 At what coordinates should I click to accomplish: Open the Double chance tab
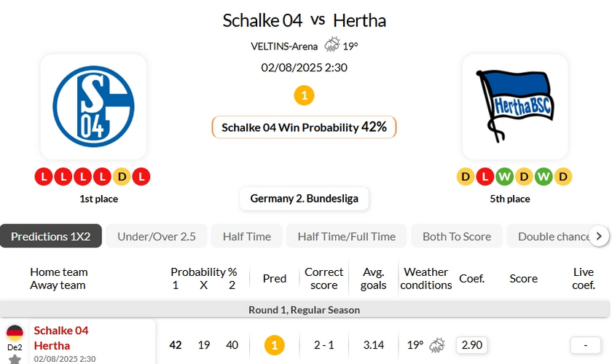552,236
